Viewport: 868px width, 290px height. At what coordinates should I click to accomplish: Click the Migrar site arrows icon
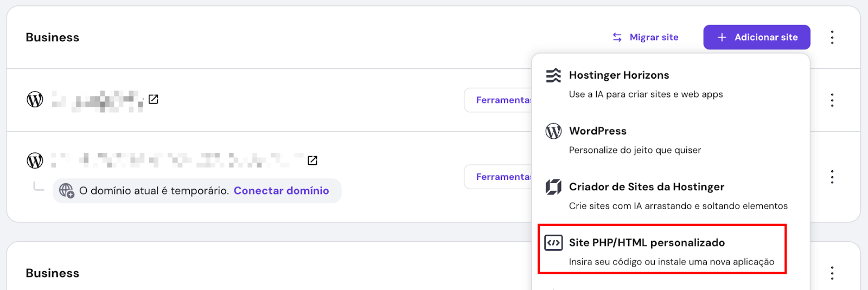[617, 37]
